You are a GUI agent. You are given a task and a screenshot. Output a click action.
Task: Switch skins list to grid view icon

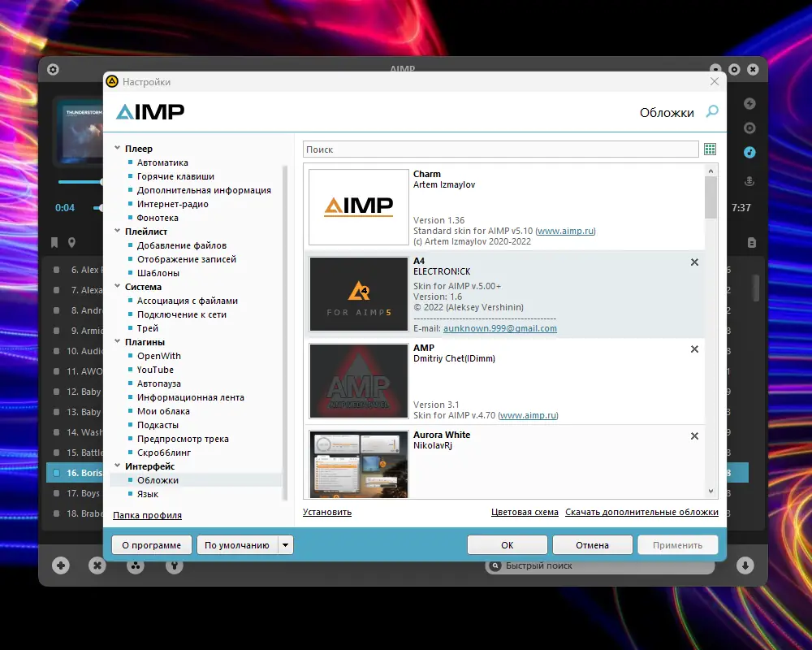[710, 149]
